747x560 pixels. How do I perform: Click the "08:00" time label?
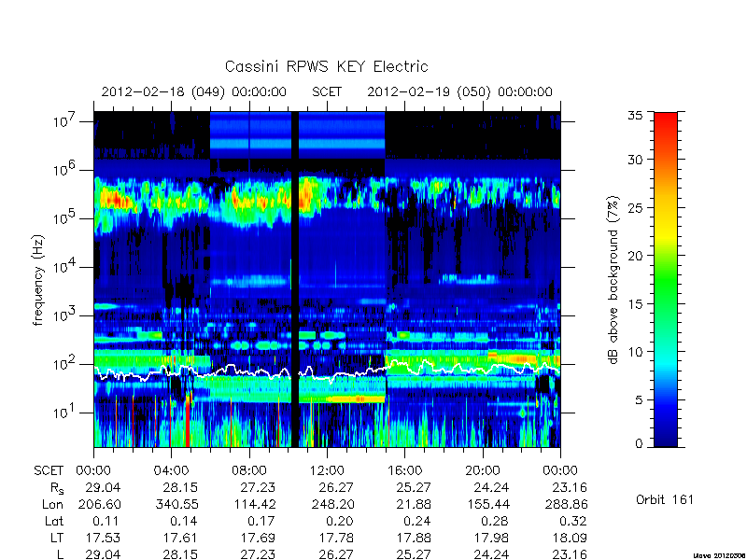click(249, 470)
